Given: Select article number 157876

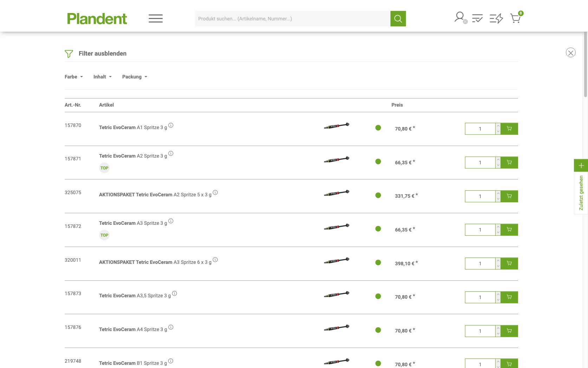Looking at the screenshot, I should tap(73, 327).
